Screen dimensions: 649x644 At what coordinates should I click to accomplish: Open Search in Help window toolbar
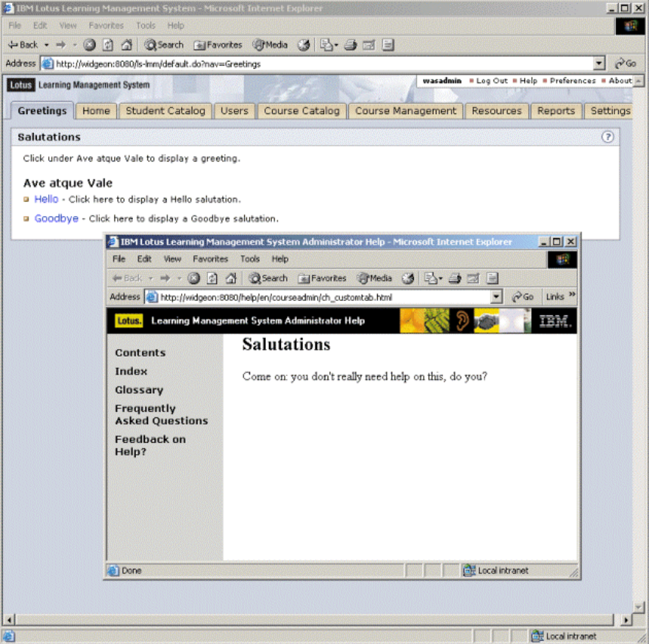(268, 278)
